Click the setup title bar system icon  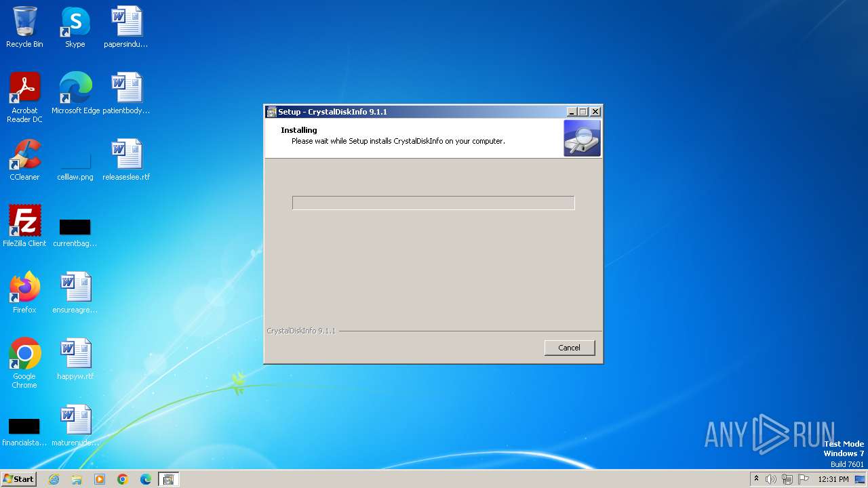271,112
